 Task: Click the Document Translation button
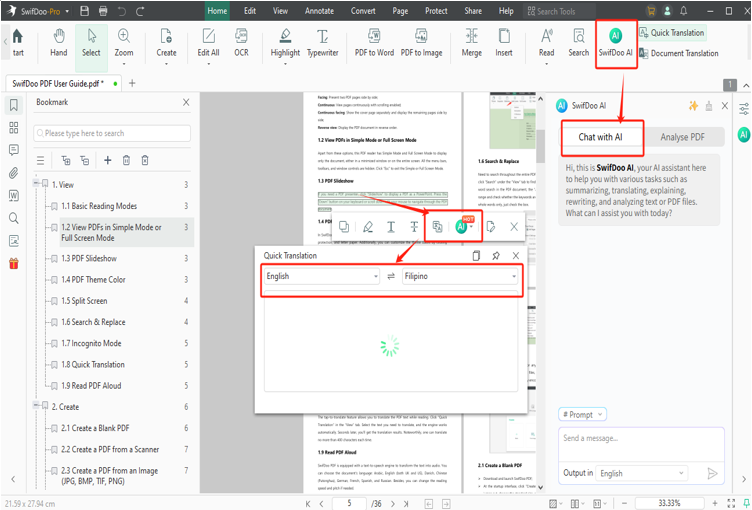679,53
